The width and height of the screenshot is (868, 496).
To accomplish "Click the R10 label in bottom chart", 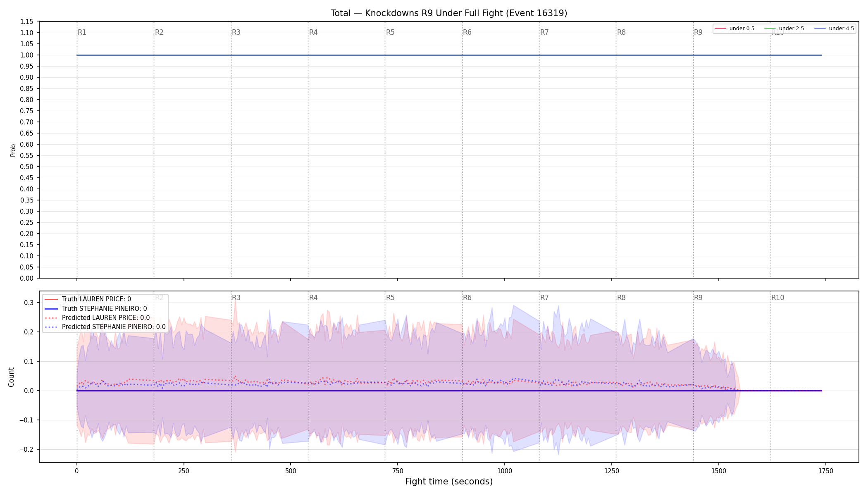I will (x=777, y=298).
